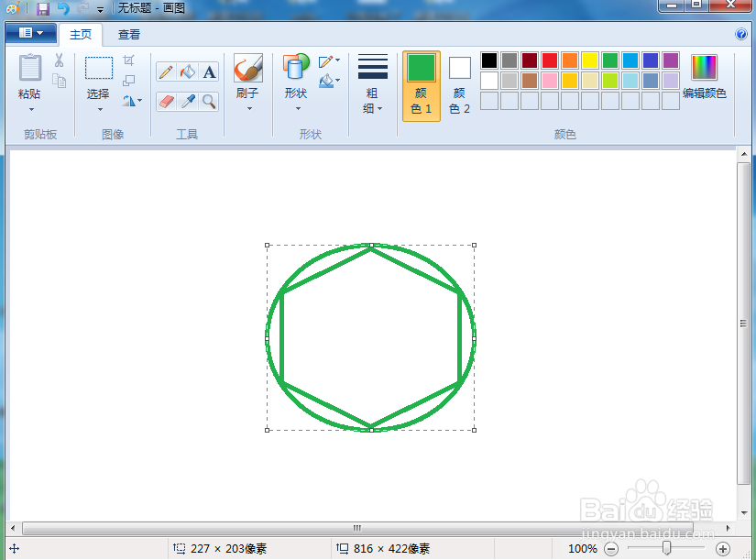Screen dimensions: 756x560
Task: Open the Select dropdown arrow
Action: click(x=100, y=110)
